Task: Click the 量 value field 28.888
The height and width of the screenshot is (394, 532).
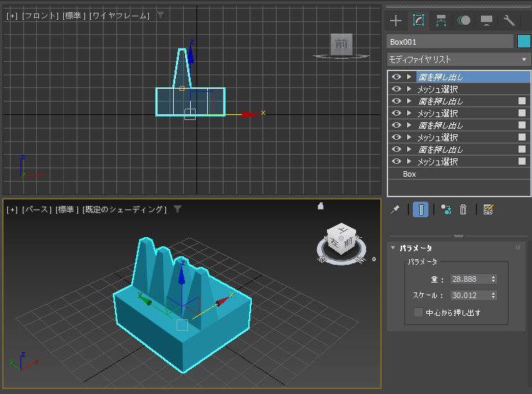Action: (x=470, y=279)
